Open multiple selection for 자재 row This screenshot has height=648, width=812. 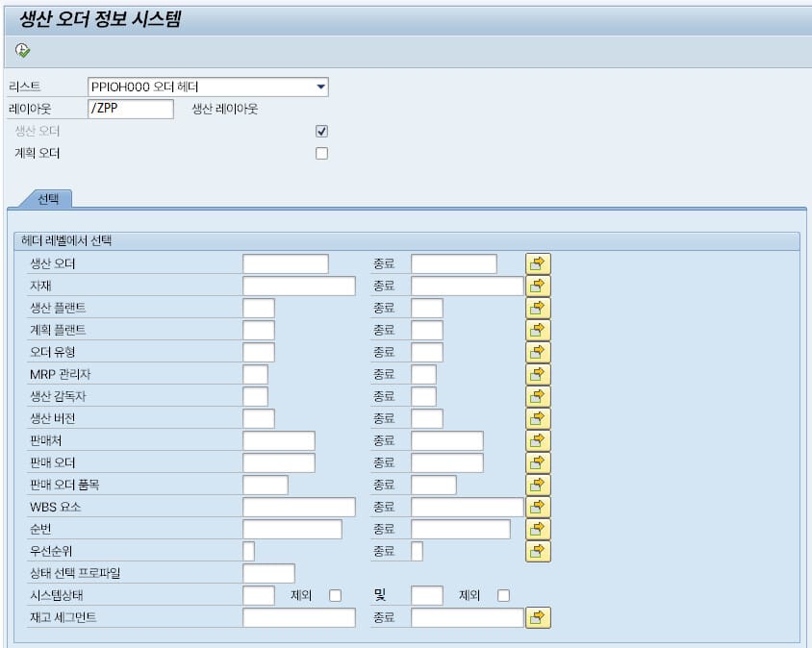(x=538, y=286)
